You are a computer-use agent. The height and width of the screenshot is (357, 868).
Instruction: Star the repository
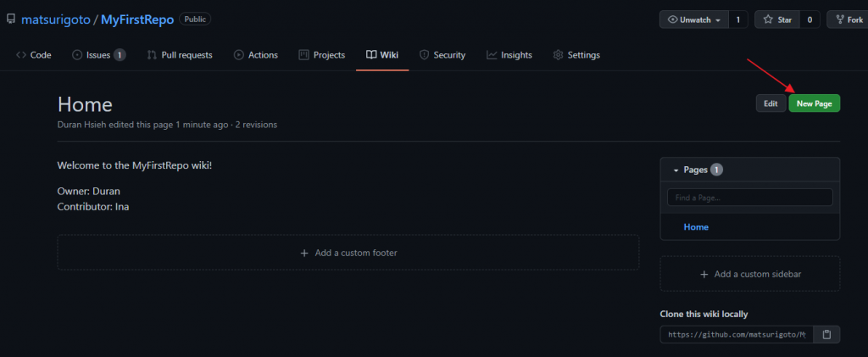(x=778, y=20)
